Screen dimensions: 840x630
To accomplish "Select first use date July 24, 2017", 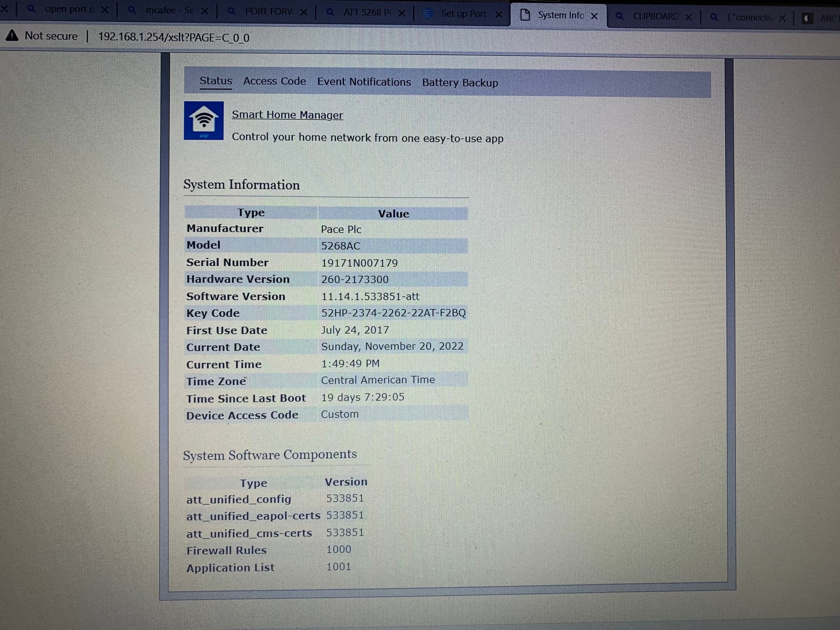I will 355,330.
